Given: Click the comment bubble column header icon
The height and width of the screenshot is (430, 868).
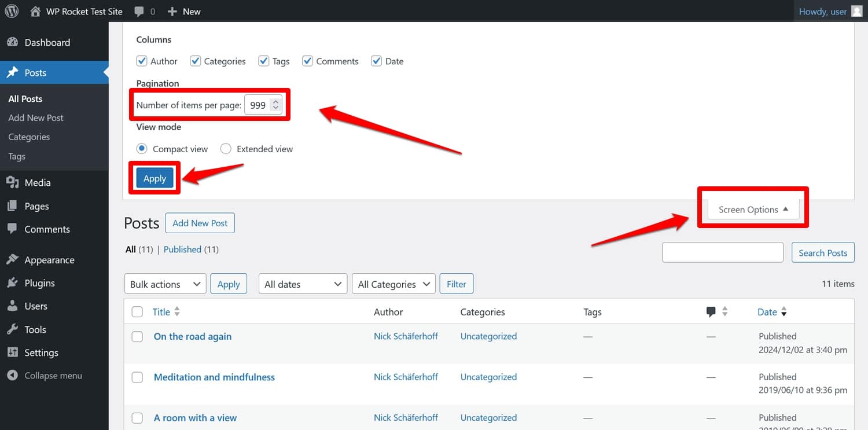Looking at the screenshot, I should click(x=711, y=312).
